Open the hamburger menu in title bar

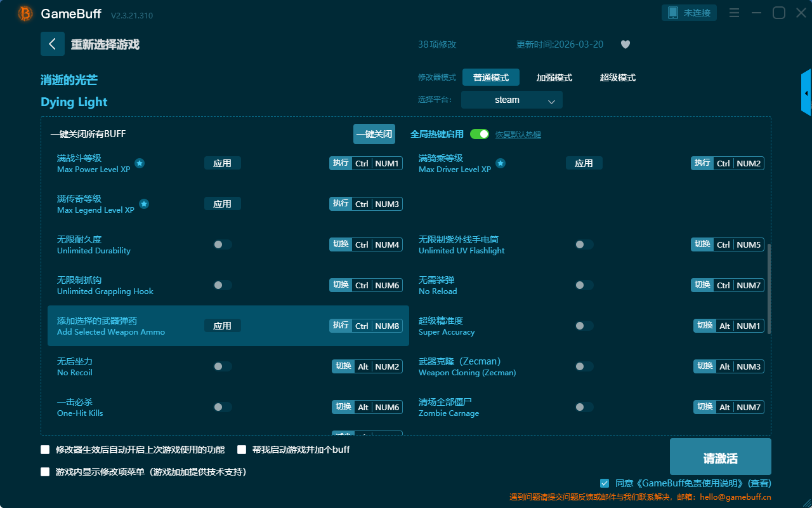(734, 13)
